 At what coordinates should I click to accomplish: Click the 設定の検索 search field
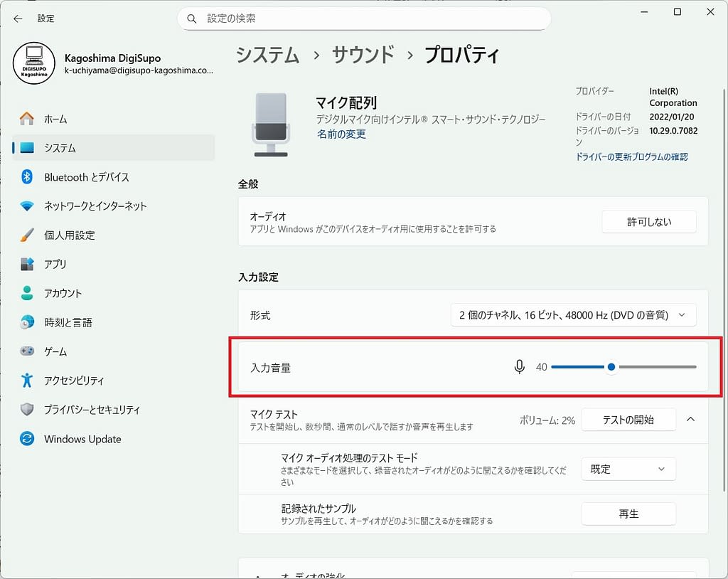click(370, 18)
